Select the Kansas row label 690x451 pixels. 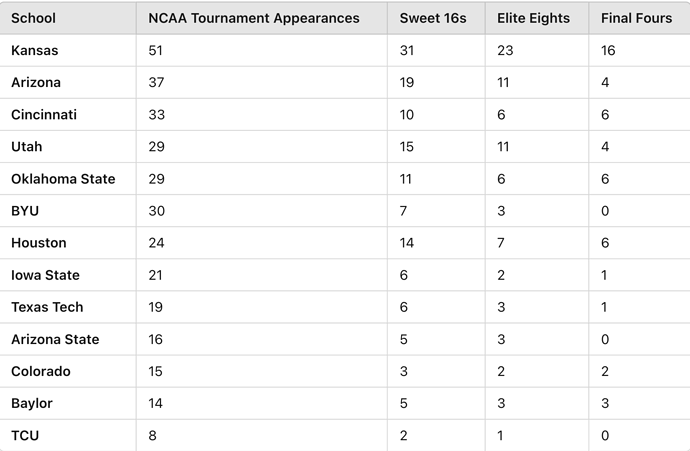coord(34,50)
